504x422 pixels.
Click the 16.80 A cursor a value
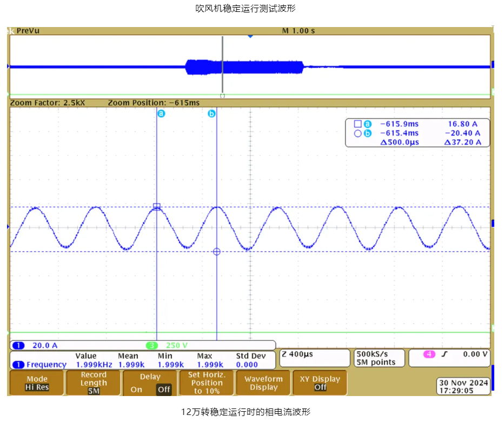[x=462, y=124]
